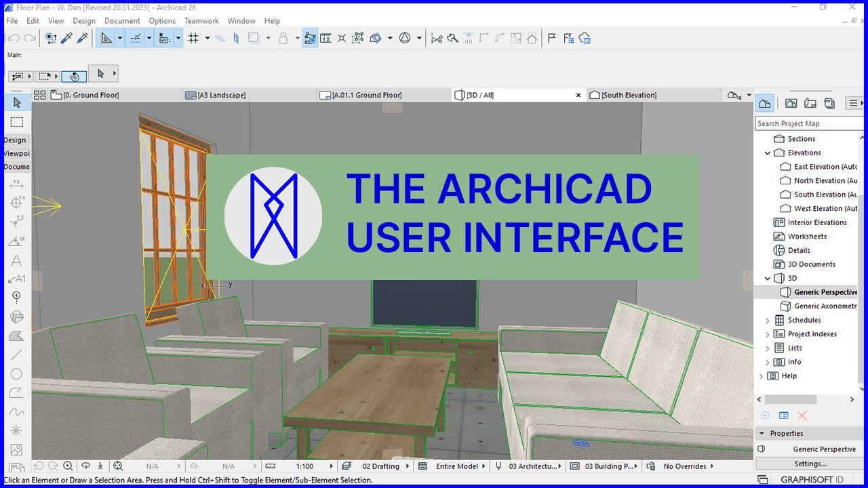Open Guide Lines dropdown arrow

pyautogui.click(x=120, y=39)
